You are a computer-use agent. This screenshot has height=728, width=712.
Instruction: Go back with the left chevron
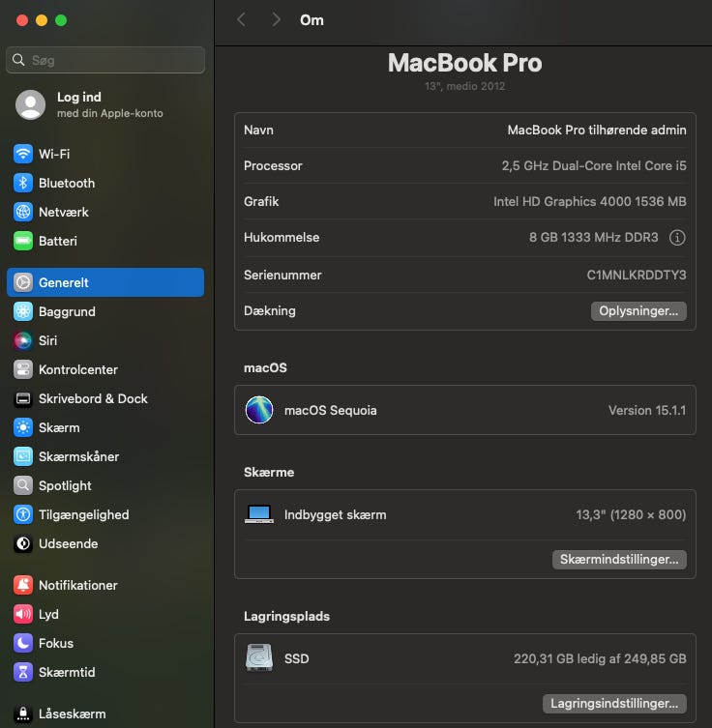[241, 19]
